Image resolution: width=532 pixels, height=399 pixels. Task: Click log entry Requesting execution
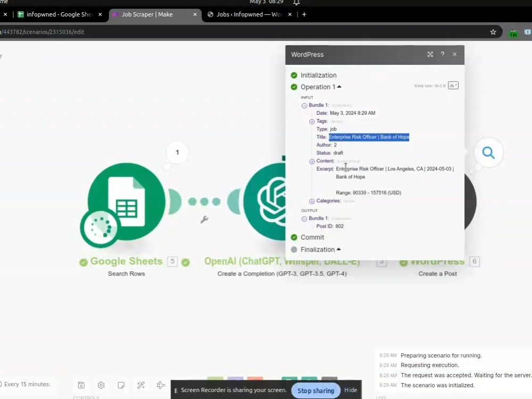[429, 365]
